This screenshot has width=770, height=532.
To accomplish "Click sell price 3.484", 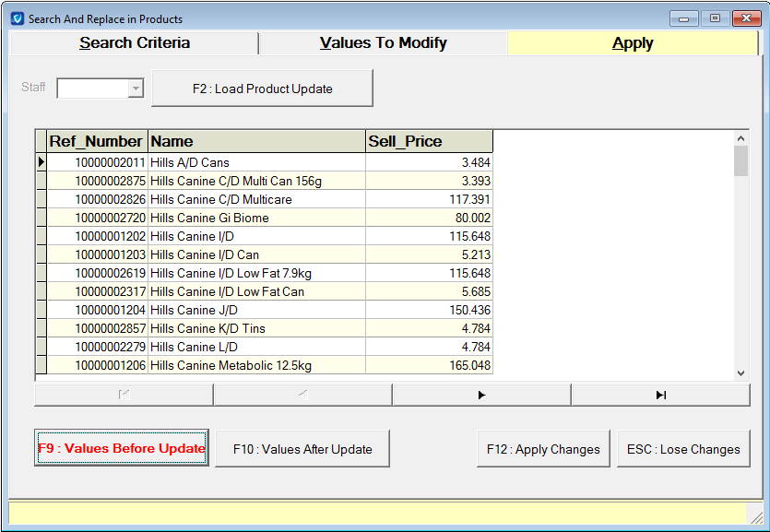I will click(x=429, y=162).
